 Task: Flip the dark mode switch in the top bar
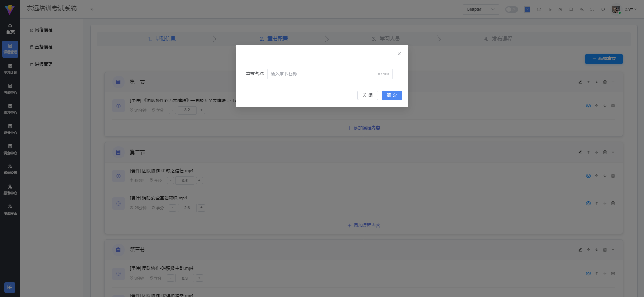tap(512, 9)
